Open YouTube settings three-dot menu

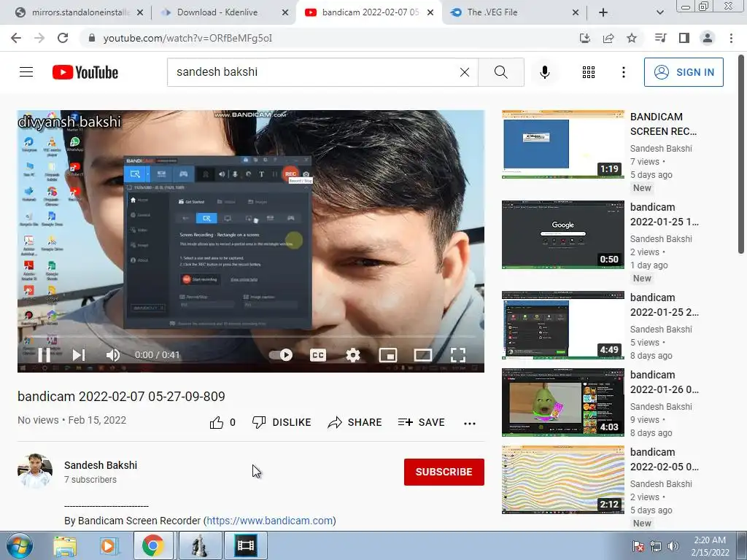(x=623, y=72)
